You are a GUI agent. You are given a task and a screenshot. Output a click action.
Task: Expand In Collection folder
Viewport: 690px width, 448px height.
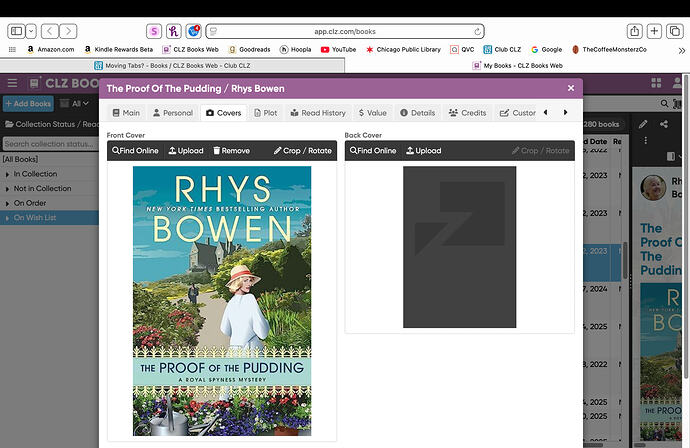(7, 175)
